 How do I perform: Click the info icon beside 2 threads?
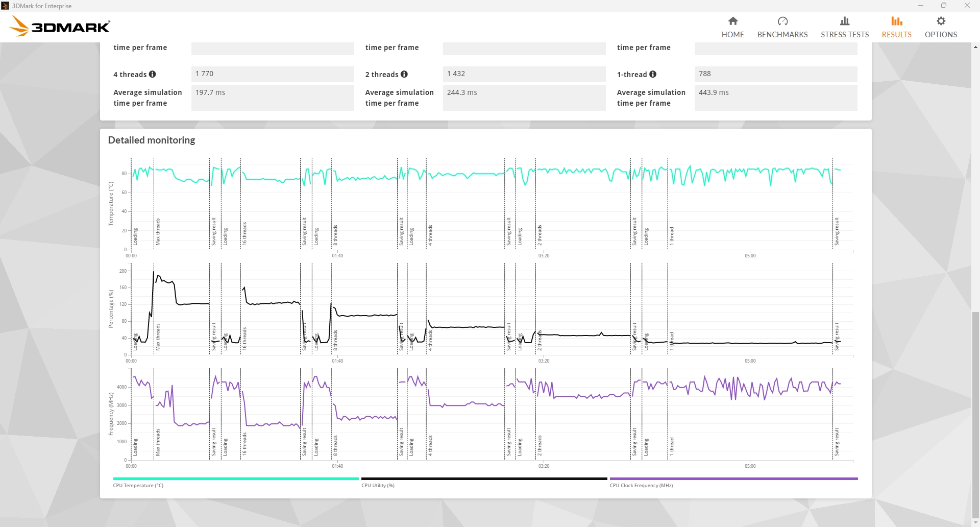click(404, 74)
